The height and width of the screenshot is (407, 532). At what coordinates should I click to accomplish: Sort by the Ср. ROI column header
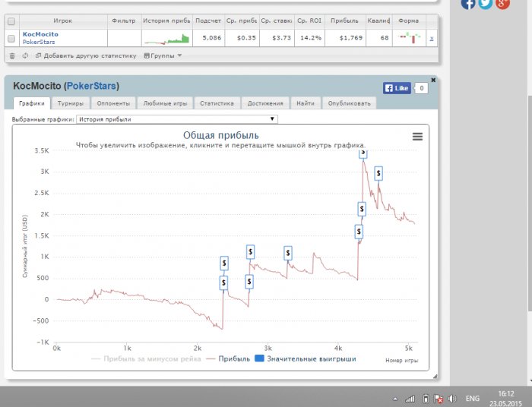(x=309, y=21)
